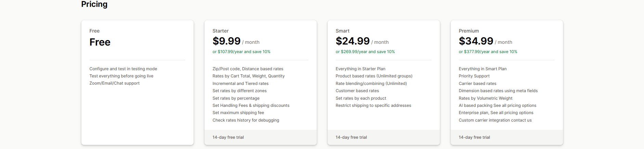
Task: Choose the $269.99/year Smart annual offer
Action: (365, 52)
